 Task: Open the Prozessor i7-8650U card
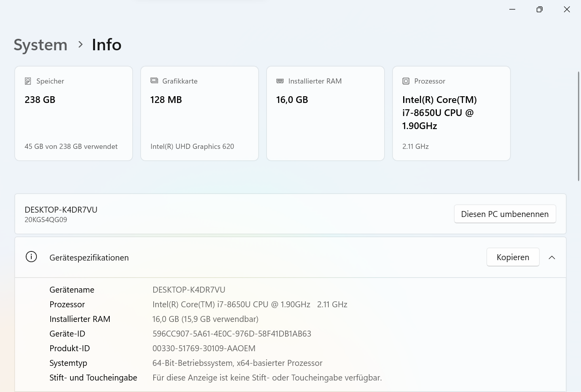click(x=451, y=113)
